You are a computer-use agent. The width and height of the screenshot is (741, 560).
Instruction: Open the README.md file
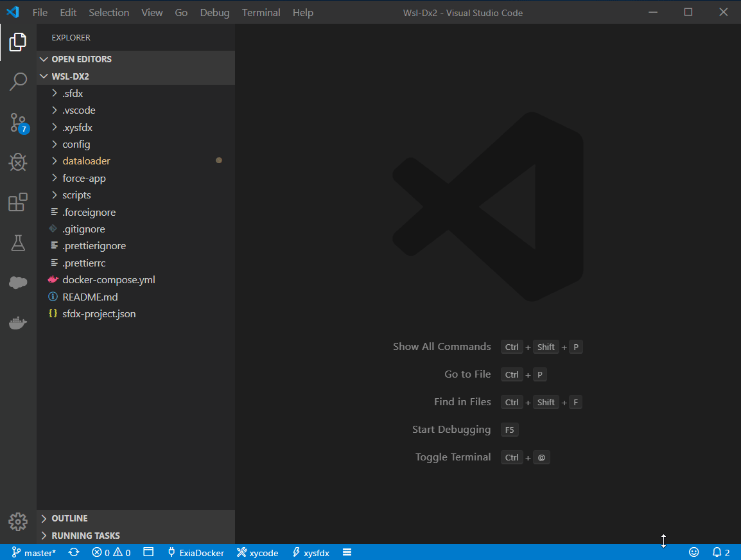click(x=135, y=297)
